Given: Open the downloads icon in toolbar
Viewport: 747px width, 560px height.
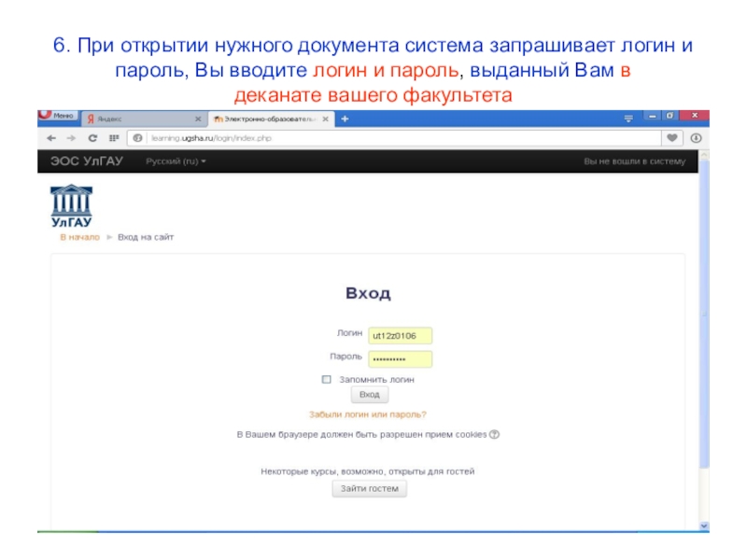Looking at the screenshot, I should [x=696, y=137].
